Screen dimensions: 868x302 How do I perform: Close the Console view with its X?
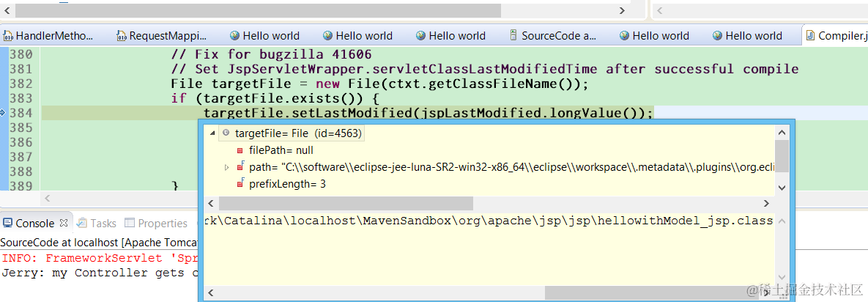pos(63,223)
